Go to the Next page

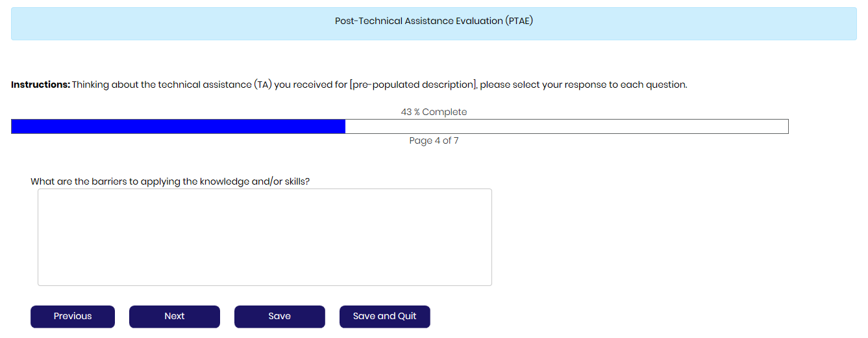coord(174,317)
